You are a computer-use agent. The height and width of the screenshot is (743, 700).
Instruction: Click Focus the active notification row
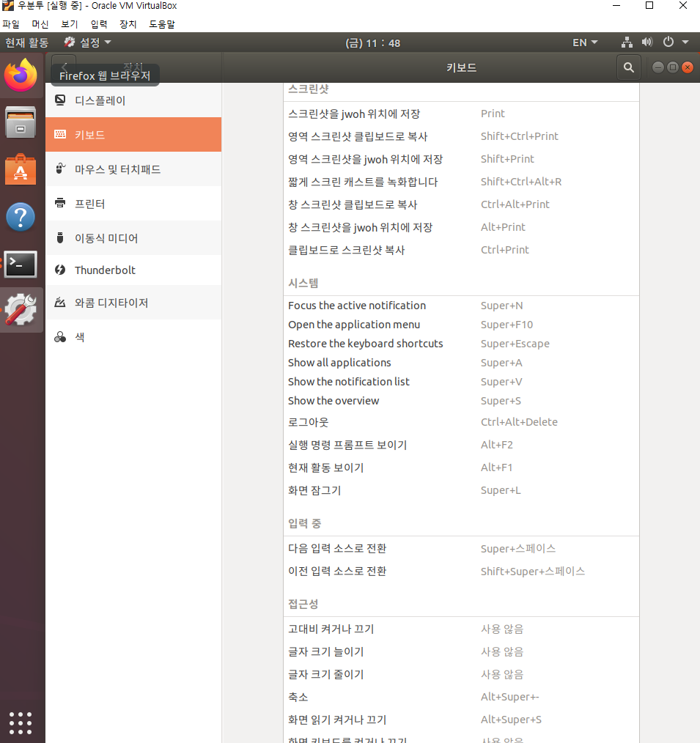click(x=461, y=306)
